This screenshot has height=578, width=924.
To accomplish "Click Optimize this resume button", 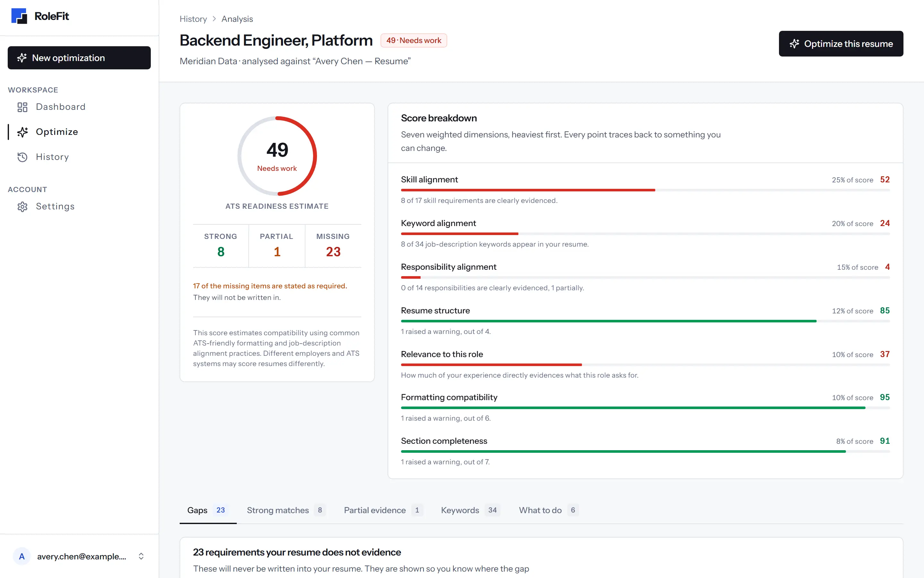I will click(x=841, y=44).
